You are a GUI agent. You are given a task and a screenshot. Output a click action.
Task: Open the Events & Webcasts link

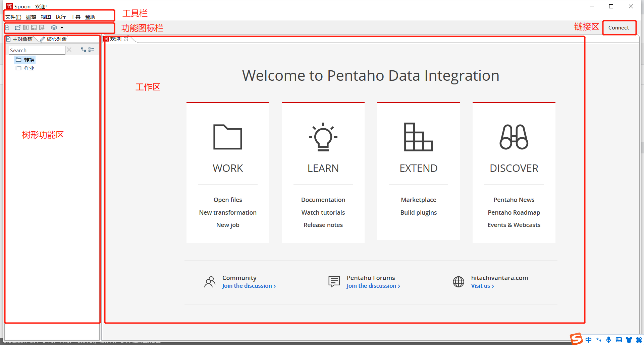click(514, 225)
